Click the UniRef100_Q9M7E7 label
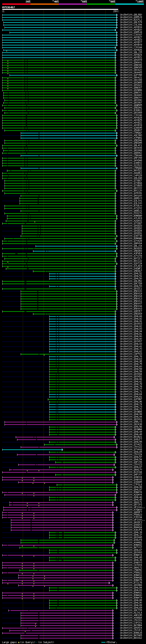Viewport: 146px width, 644px height. 131,311
